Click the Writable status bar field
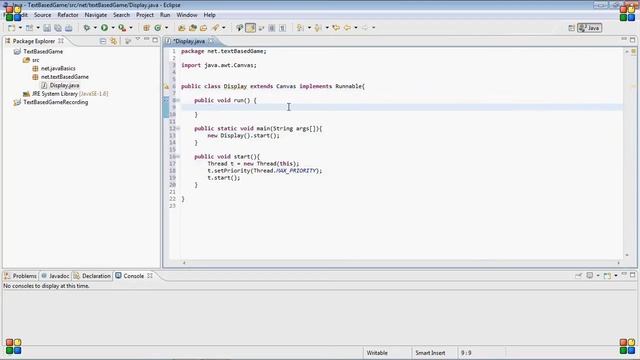640x360 pixels. [x=377, y=353]
